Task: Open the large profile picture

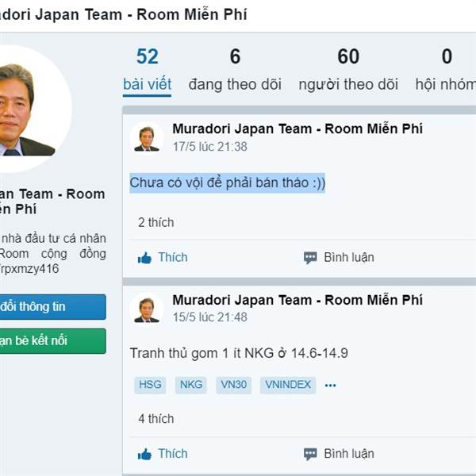Action: pos(22,109)
